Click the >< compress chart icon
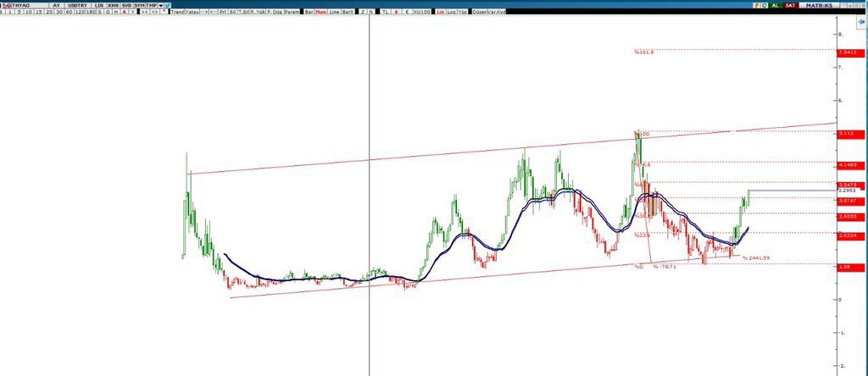Image resolution: width=868 pixels, height=376 pixels. tap(144, 12)
